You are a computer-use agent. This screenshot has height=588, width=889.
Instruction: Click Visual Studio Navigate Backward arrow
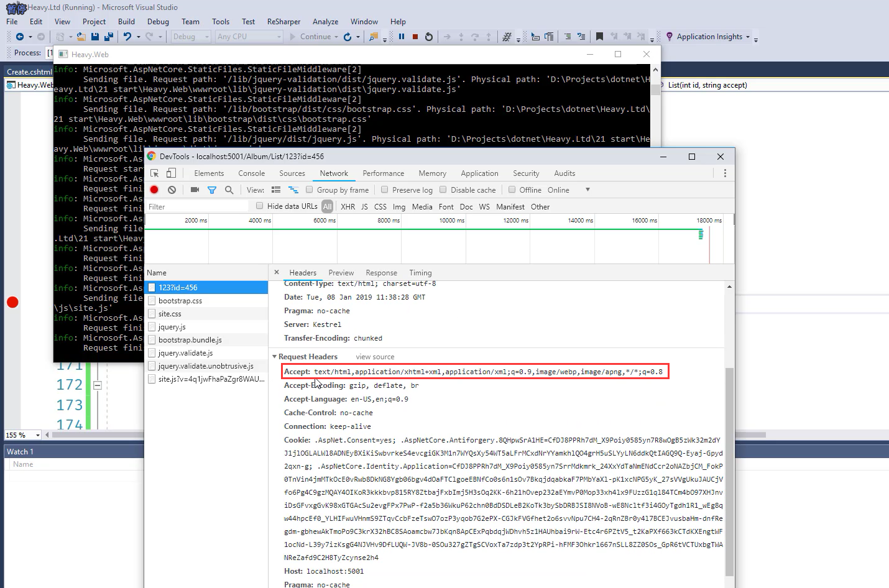(x=20, y=37)
